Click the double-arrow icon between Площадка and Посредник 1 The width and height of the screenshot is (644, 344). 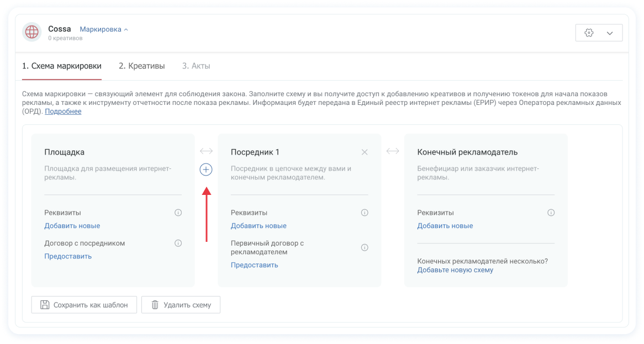pos(205,151)
